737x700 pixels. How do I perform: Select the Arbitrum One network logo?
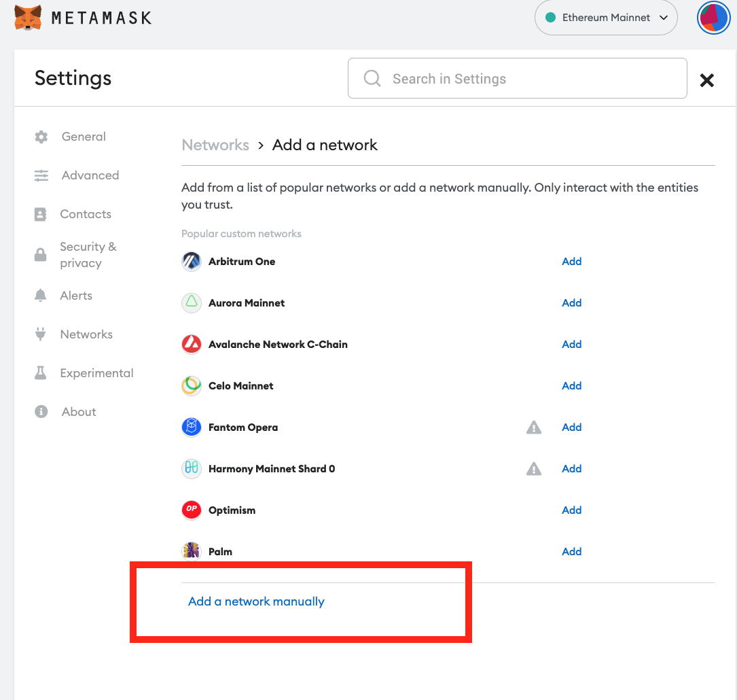pos(191,261)
